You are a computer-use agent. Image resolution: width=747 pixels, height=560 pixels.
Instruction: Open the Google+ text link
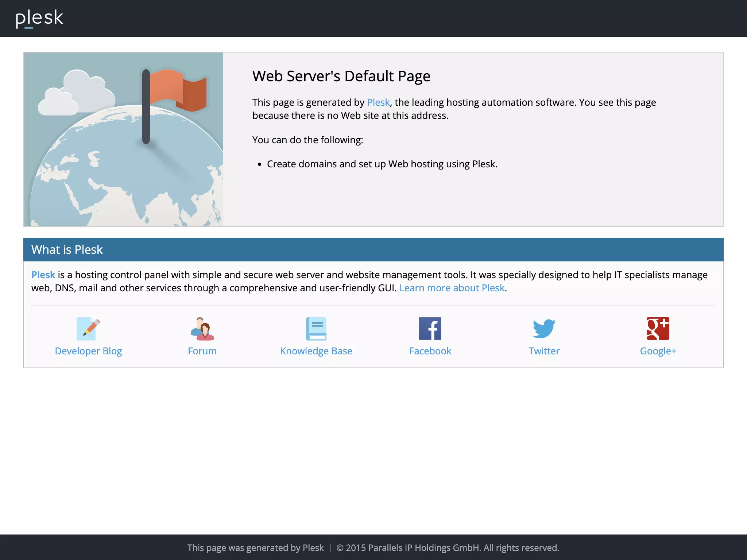658,351
